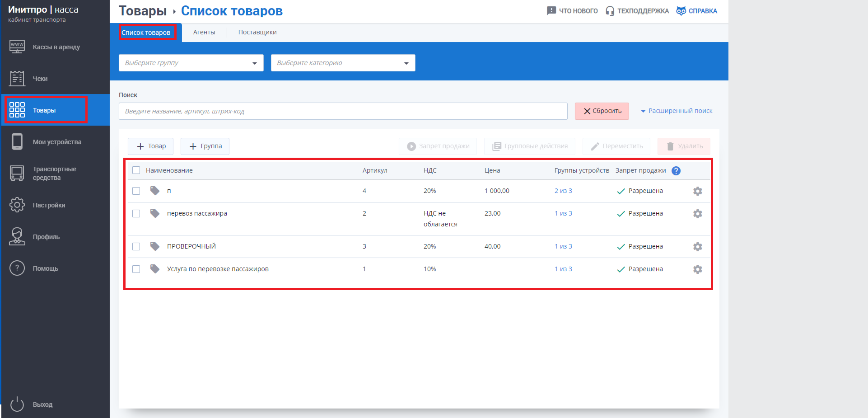
Task: Open the Справка owl icon
Action: (681, 11)
